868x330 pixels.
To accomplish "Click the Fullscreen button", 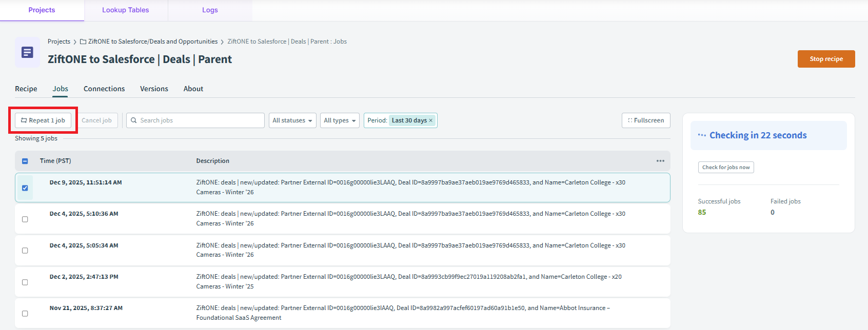I will pyautogui.click(x=646, y=120).
